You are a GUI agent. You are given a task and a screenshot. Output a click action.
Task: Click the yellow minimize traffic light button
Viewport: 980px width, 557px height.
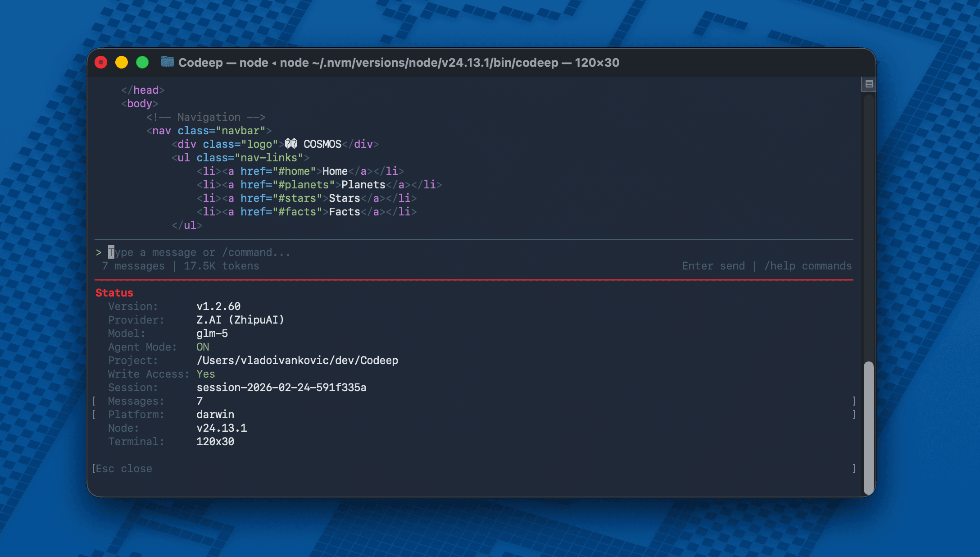[122, 63]
